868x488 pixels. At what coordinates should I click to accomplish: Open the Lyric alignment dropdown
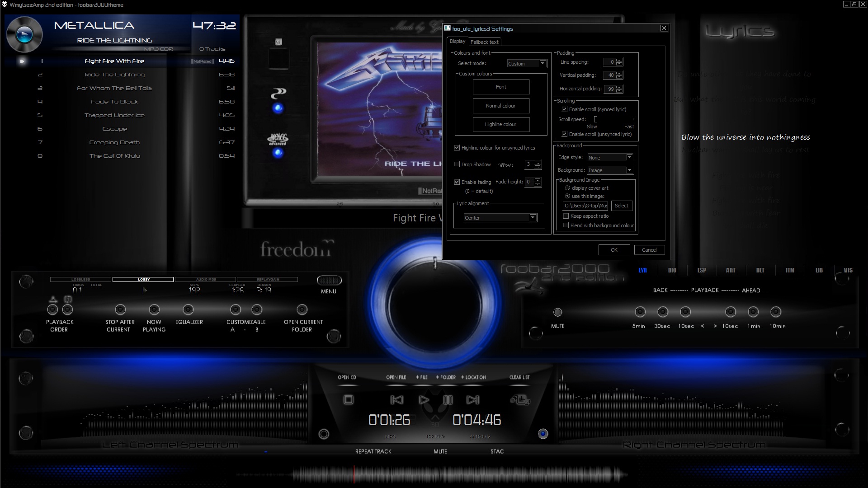click(x=500, y=218)
